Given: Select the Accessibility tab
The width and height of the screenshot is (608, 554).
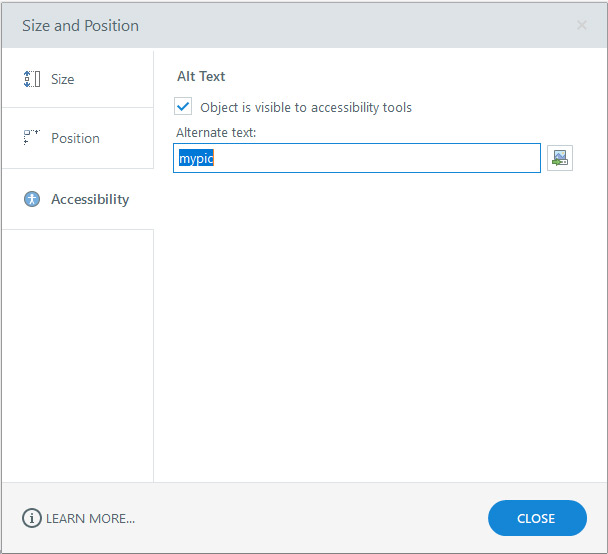Looking at the screenshot, I should click(x=78, y=199).
